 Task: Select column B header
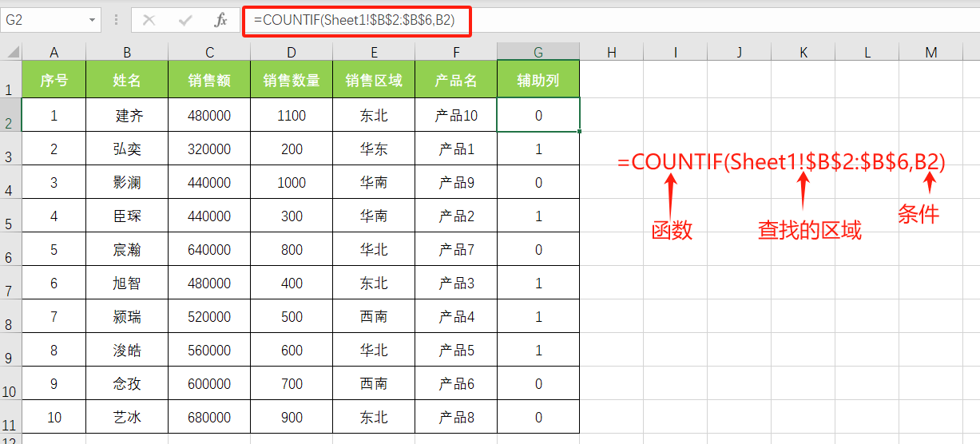tap(127, 53)
